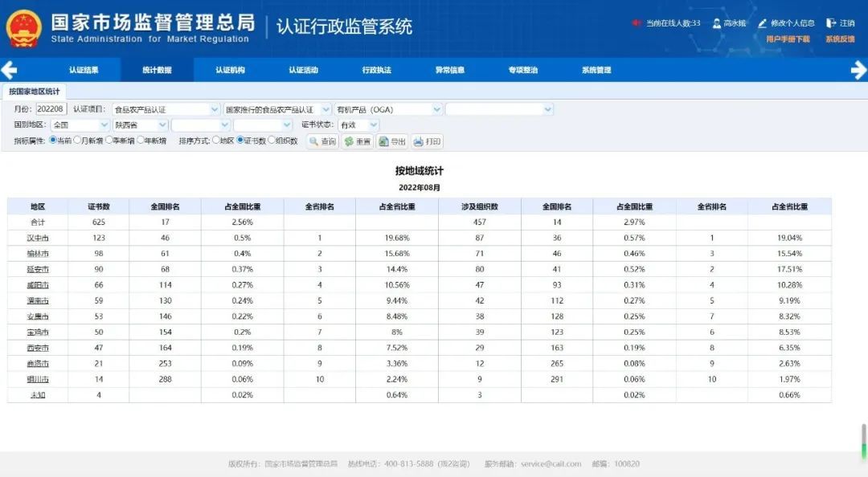Click the 查询 search button

click(322, 141)
